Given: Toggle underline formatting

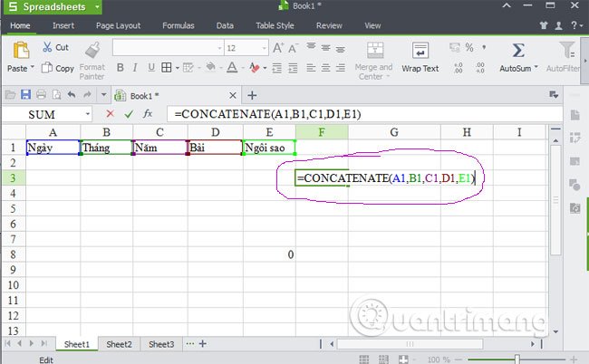Looking at the screenshot, I should point(151,68).
